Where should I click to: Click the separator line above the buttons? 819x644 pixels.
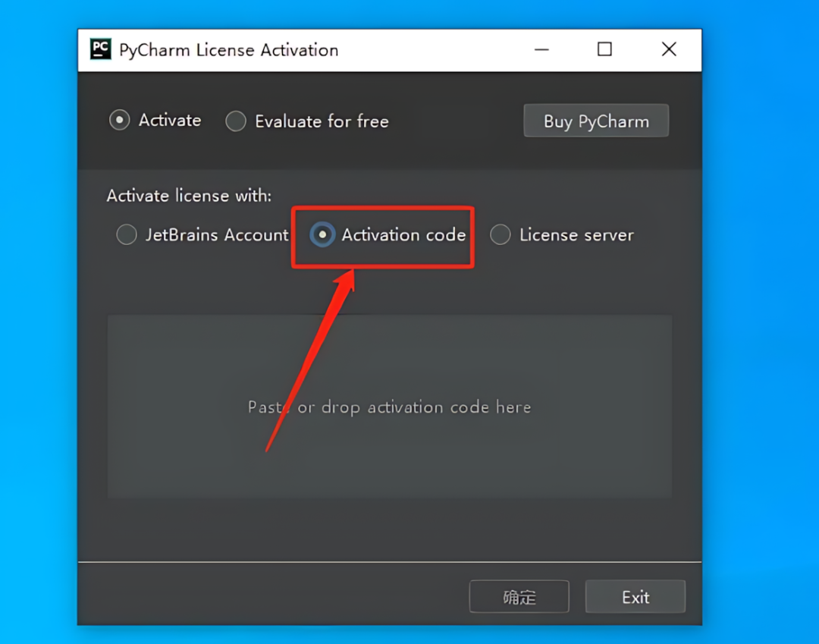pos(390,563)
